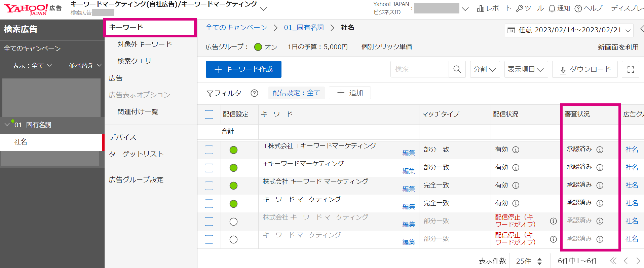Check the last paused キーワード マーケティング checkbox
Viewport: 644px width, 268px height.
click(x=209, y=239)
